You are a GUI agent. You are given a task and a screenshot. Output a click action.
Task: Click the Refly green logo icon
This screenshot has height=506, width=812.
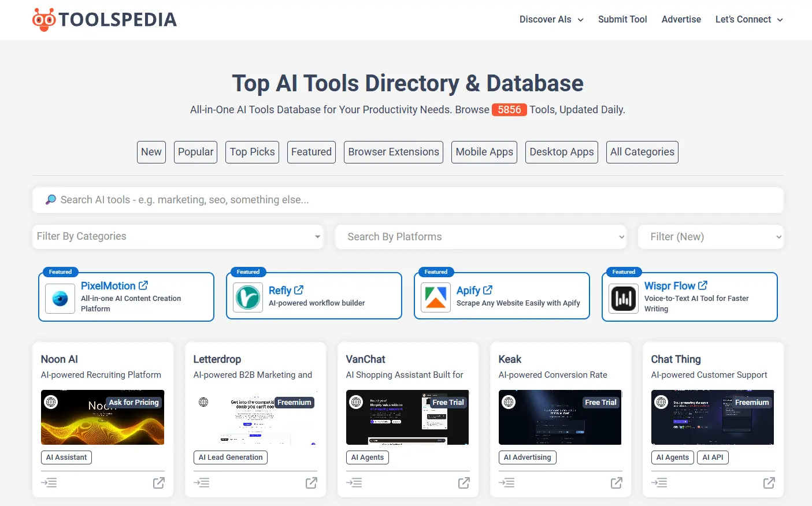(248, 298)
